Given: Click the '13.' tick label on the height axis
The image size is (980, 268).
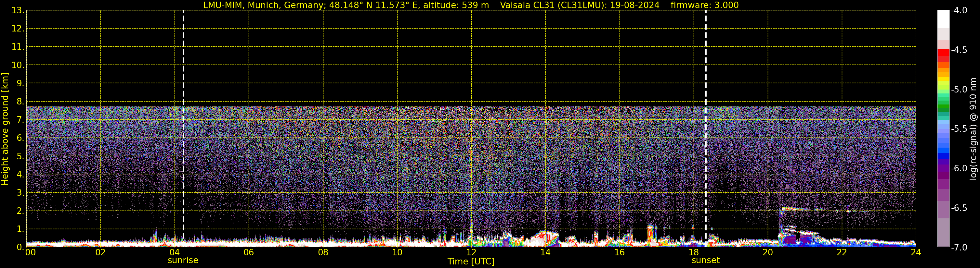Looking at the screenshot, I should point(18,11).
